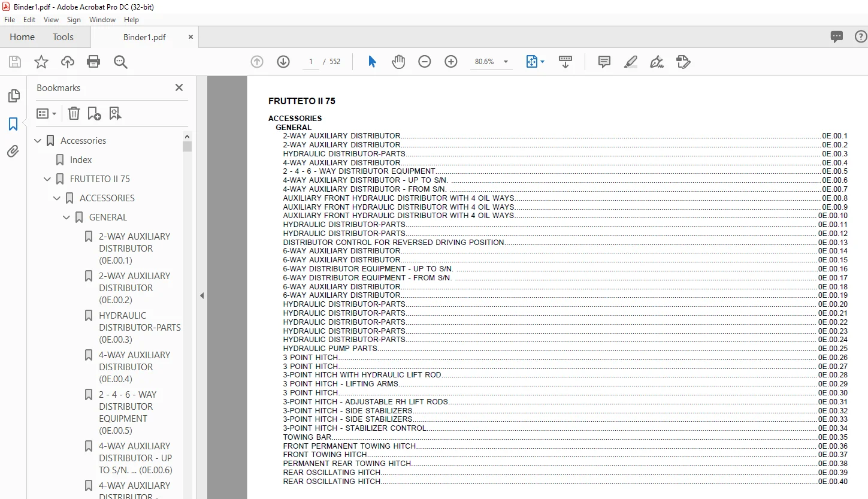
Task: Select the 2-WAY AUXILIARY DISTRIBUTOR (0E.00.2) bookmark
Action: (x=134, y=288)
